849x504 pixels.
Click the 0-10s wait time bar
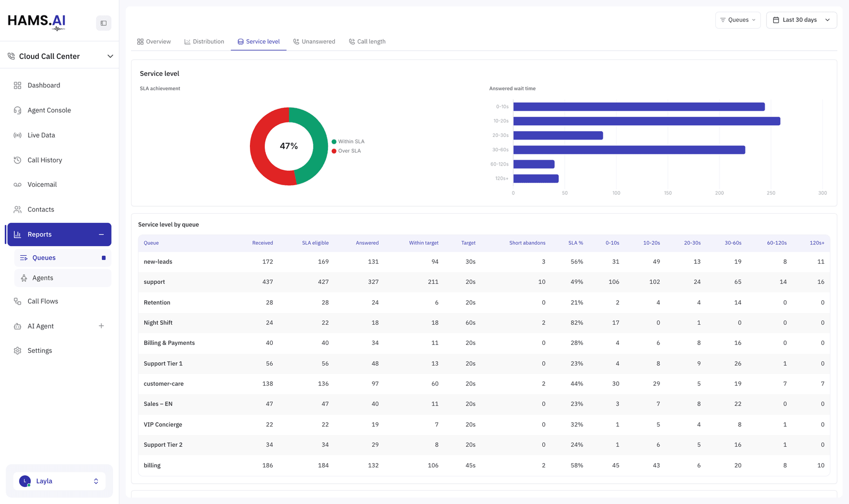pos(639,107)
